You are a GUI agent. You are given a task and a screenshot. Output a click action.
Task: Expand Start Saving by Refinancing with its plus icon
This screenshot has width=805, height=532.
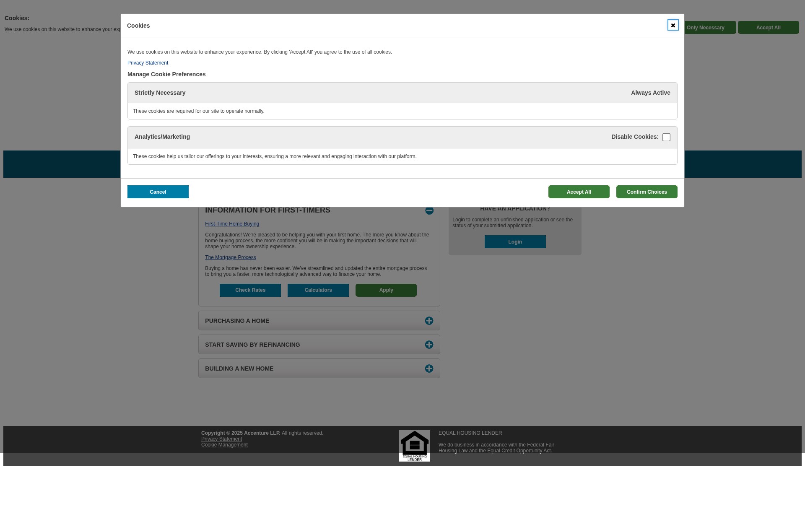click(x=429, y=345)
